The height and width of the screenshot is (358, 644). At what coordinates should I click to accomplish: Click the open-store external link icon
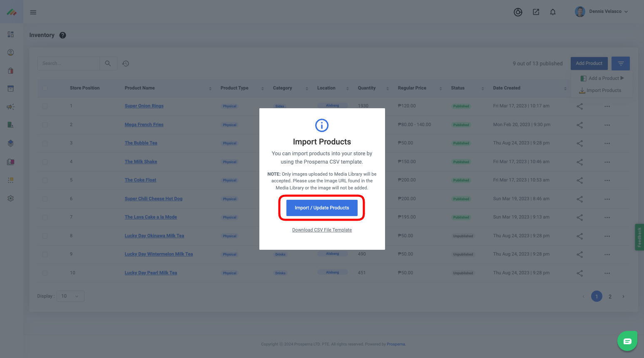click(x=536, y=12)
